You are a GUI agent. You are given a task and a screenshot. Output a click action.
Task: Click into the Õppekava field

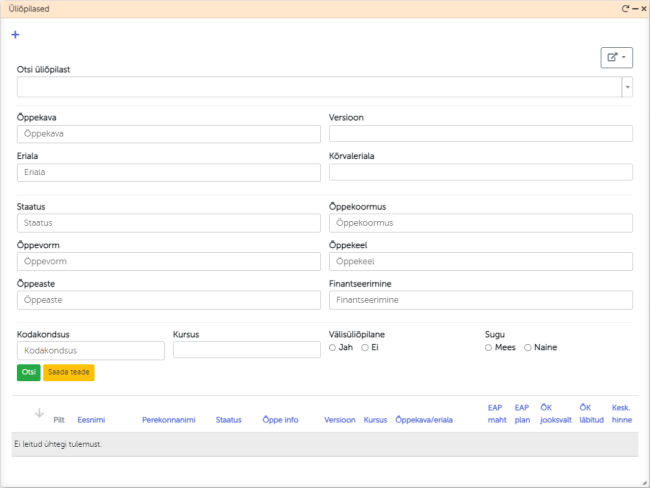(169, 133)
